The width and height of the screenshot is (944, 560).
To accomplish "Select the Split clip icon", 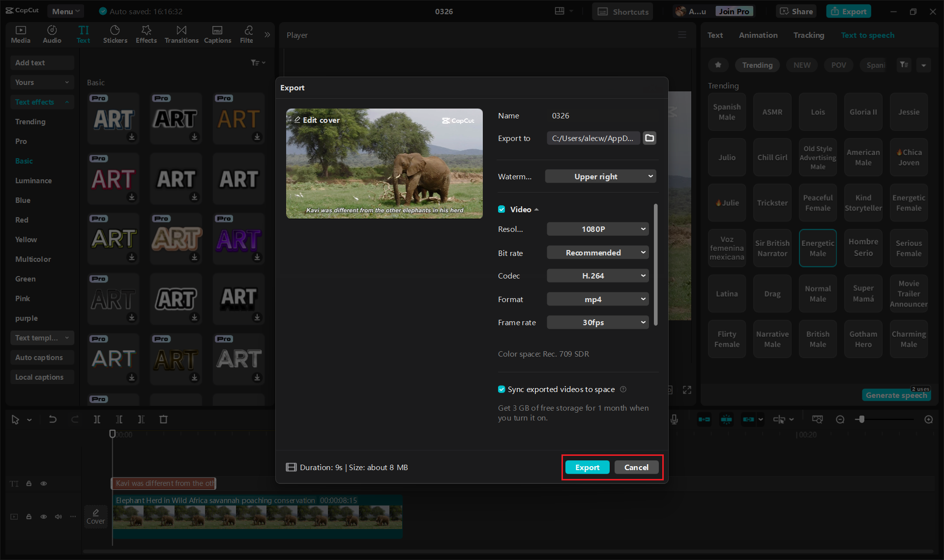I will (97, 419).
